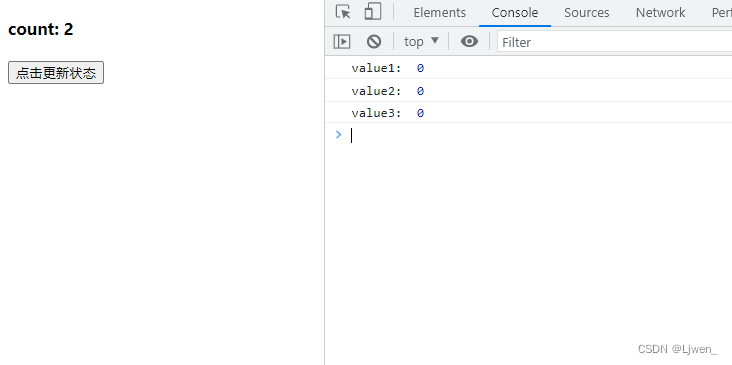Click the CSDN @Ljwen_ watermark
732x365 pixels.
click(677, 349)
